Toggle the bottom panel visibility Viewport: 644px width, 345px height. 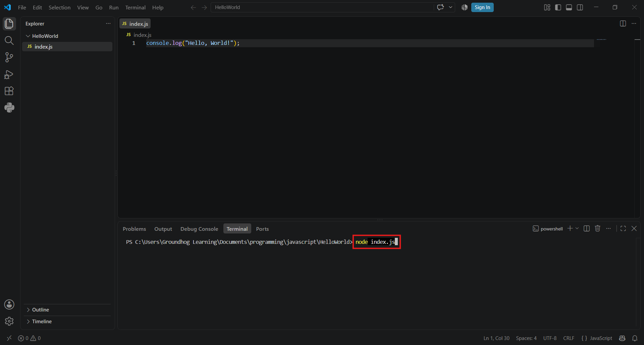coord(569,7)
